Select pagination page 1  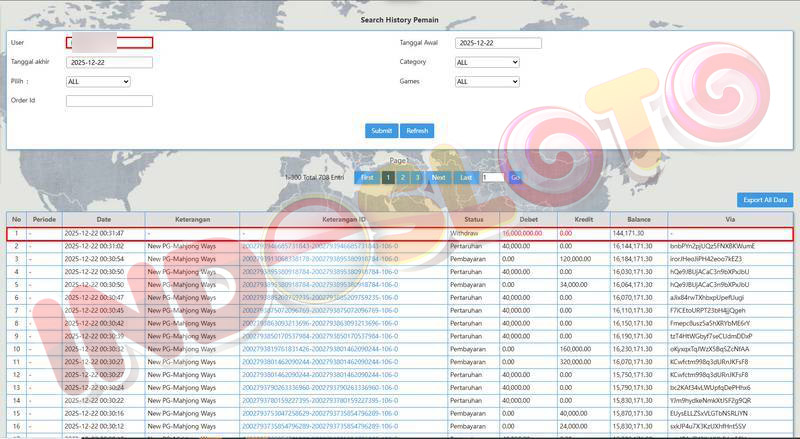pyautogui.click(x=388, y=177)
